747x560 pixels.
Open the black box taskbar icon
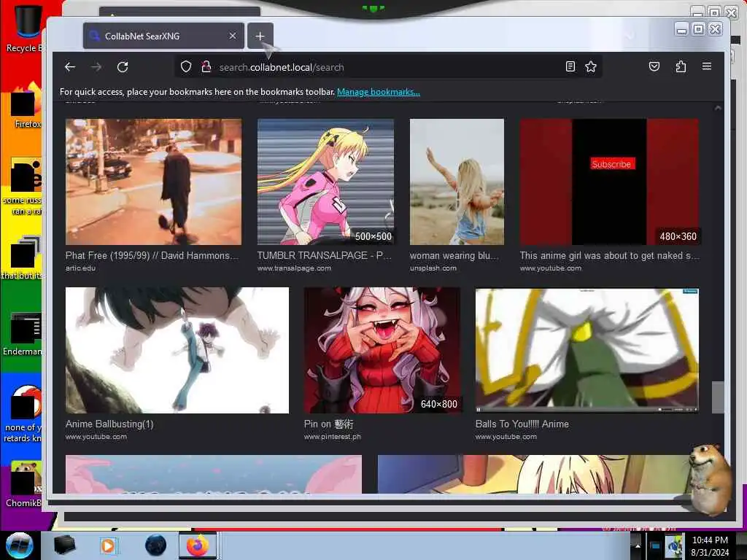(64, 545)
